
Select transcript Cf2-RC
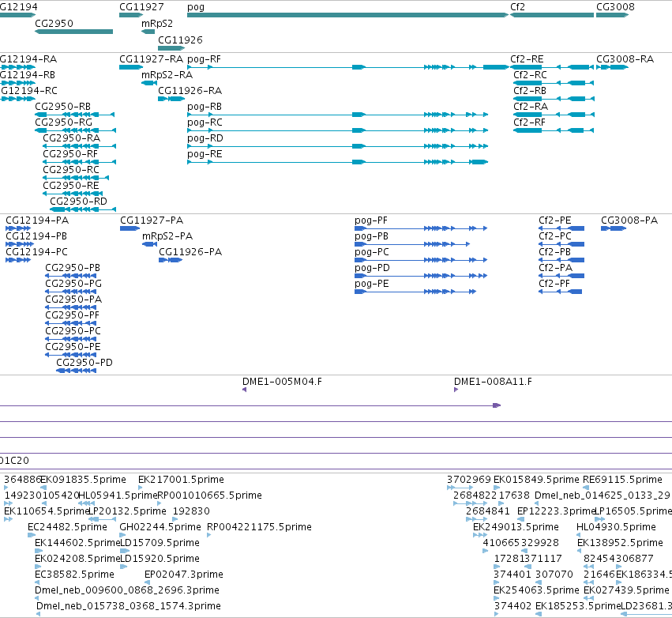pos(554,83)
